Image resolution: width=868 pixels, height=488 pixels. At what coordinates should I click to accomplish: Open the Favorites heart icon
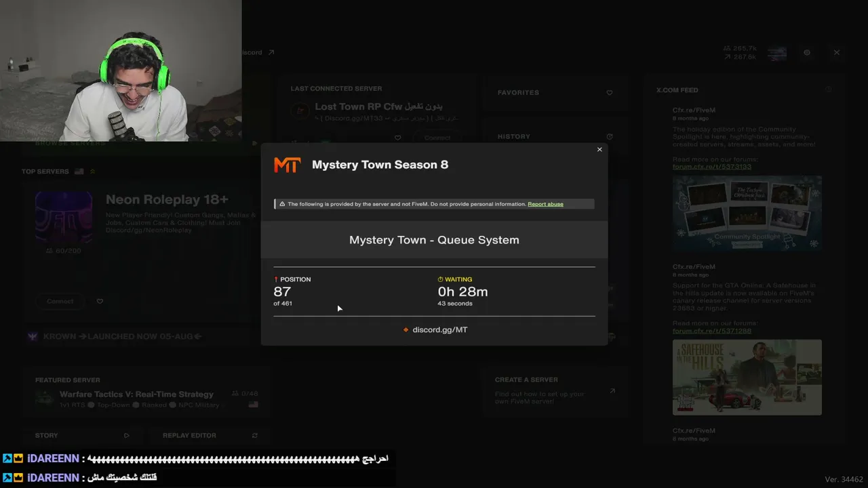[x=609, y=93]
